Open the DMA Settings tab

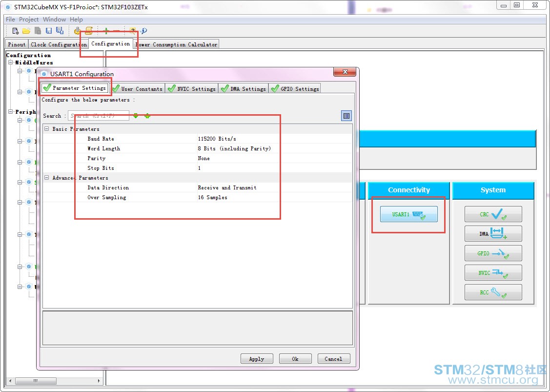244,89
